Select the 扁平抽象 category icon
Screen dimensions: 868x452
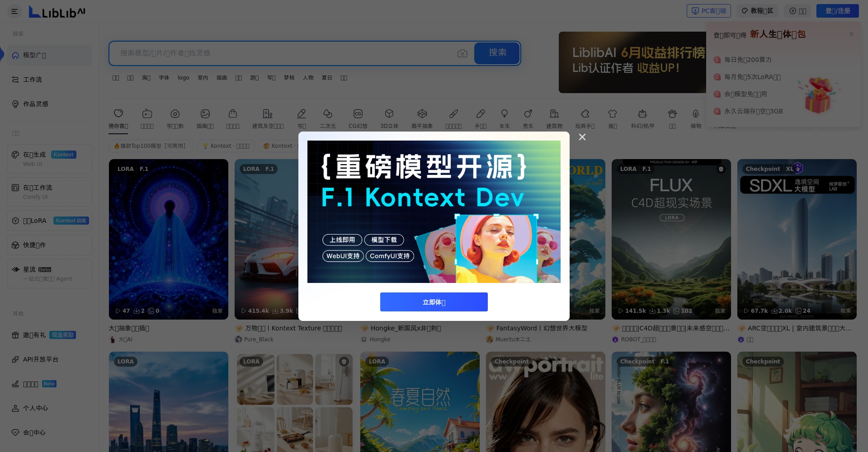point(422,119)
